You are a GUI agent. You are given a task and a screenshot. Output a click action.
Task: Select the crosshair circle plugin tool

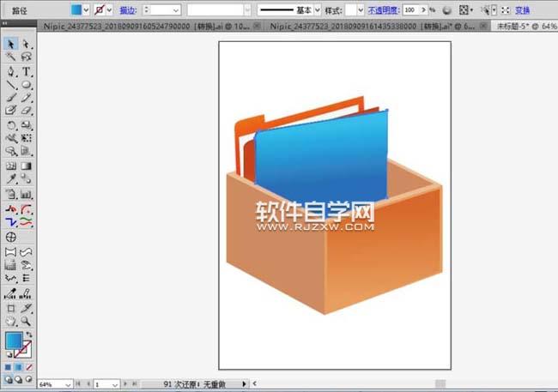click(10, 237)
